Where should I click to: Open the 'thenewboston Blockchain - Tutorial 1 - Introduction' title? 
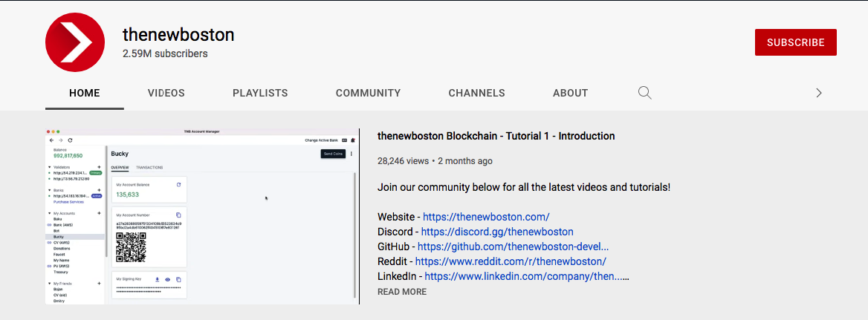click(x=496, y=136)
